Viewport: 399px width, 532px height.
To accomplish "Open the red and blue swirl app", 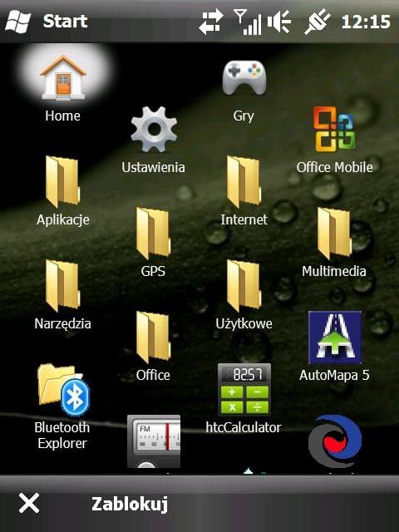I will (x=334, y=441).
